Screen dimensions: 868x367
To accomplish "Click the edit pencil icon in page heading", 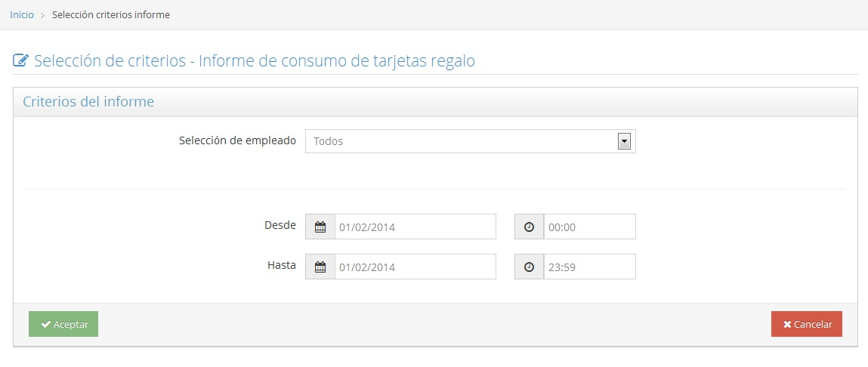I will point(21,61).
